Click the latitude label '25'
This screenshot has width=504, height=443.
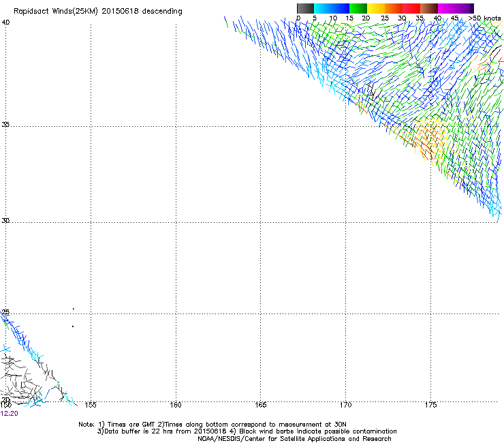point(5,312)
